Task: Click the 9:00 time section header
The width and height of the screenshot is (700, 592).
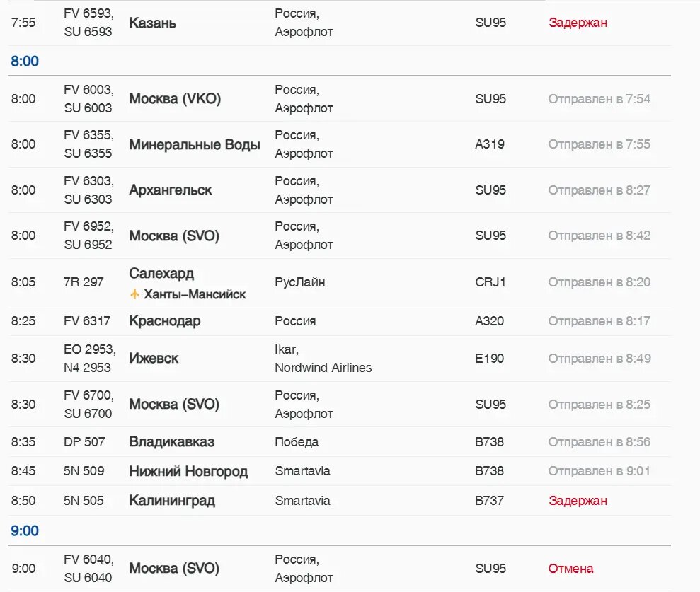Action: [x=25, y=531]
